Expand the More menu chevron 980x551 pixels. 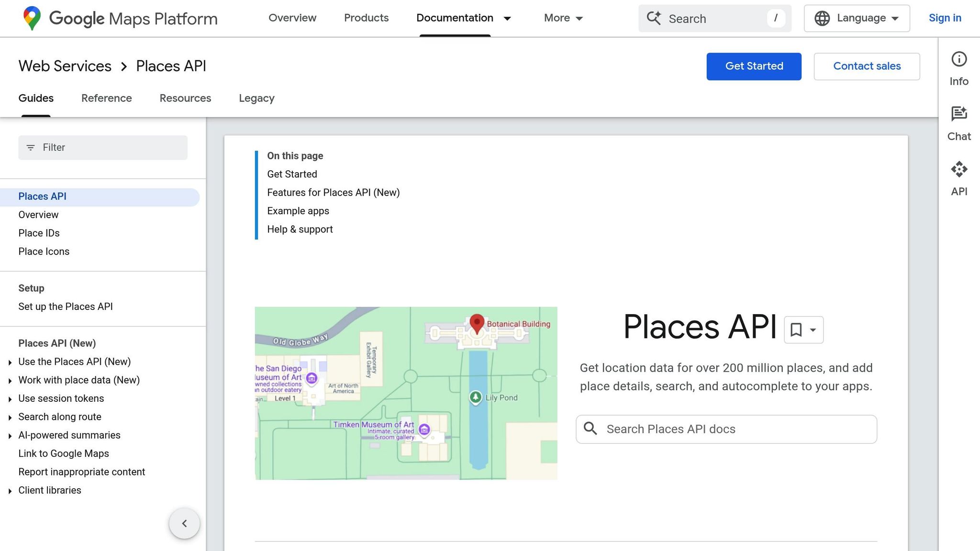point(580,19)
